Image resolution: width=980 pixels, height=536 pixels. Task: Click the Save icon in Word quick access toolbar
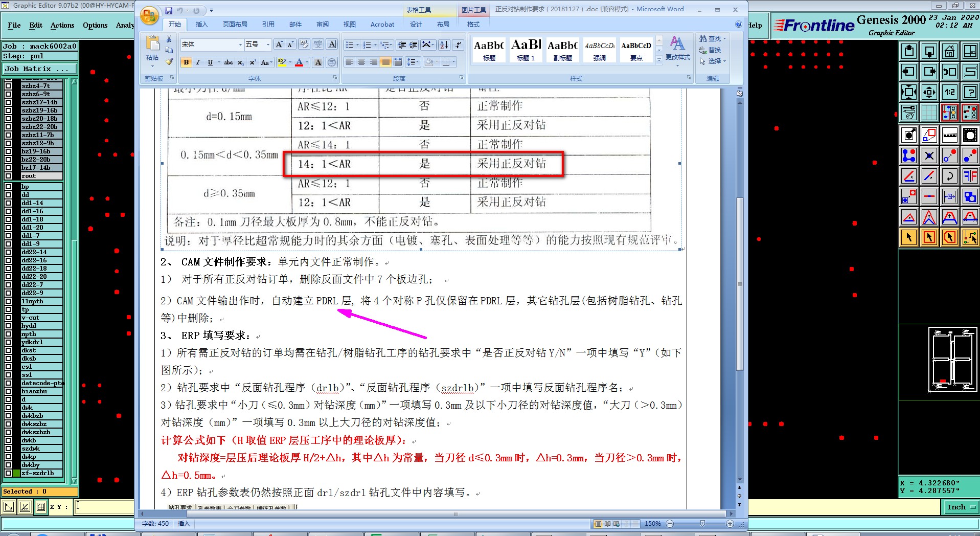169,10
